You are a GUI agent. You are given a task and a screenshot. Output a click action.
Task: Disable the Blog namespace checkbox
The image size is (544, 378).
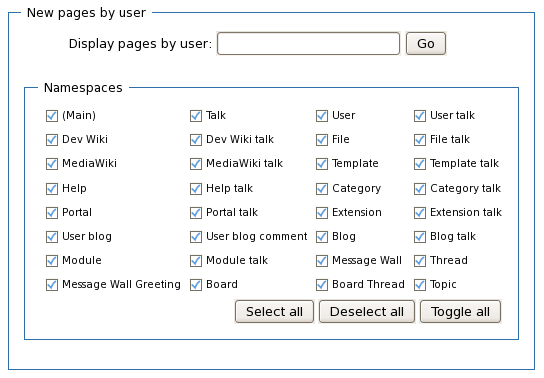(x=322, y=237)
